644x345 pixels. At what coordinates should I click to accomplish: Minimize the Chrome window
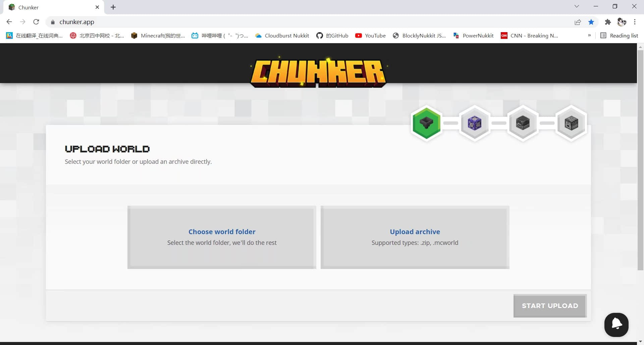pos(596,6)
